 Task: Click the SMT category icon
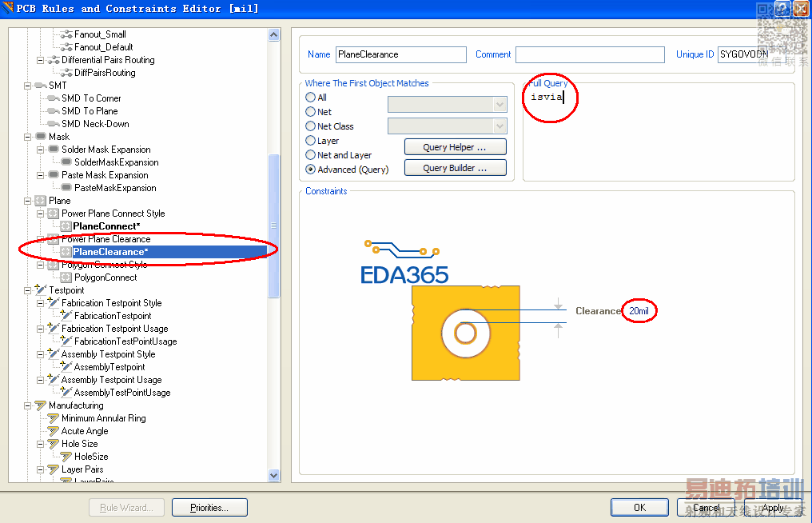pos(41,86)
